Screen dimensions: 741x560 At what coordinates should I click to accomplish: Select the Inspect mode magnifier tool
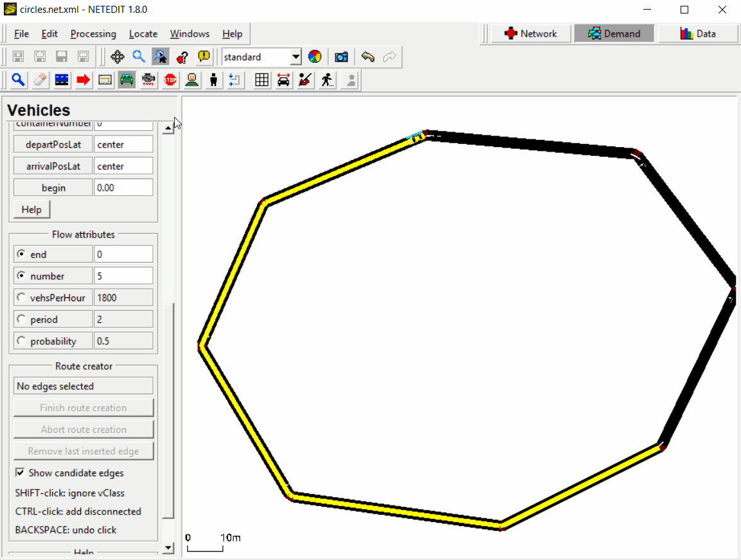pyautogui.click(x=18, y=80)
